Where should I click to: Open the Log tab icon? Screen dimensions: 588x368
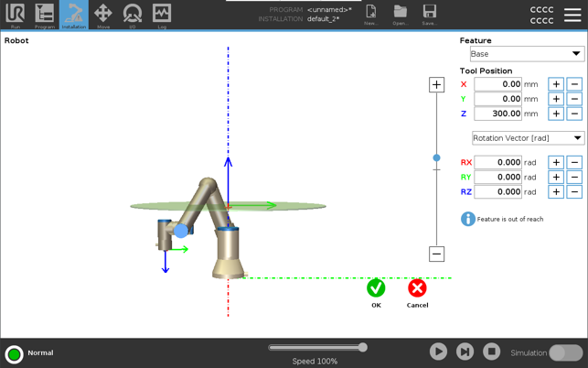click(161, 15)
